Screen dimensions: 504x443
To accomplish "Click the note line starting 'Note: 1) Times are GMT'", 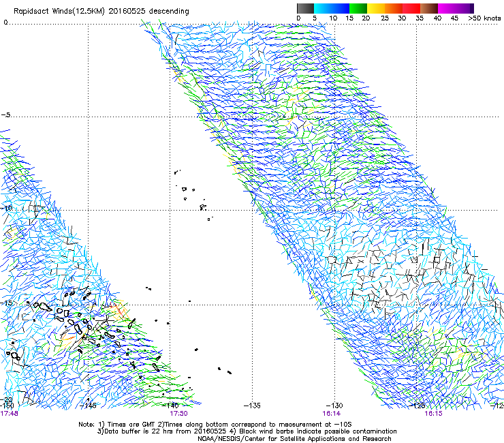I will [x=215, y=425].
